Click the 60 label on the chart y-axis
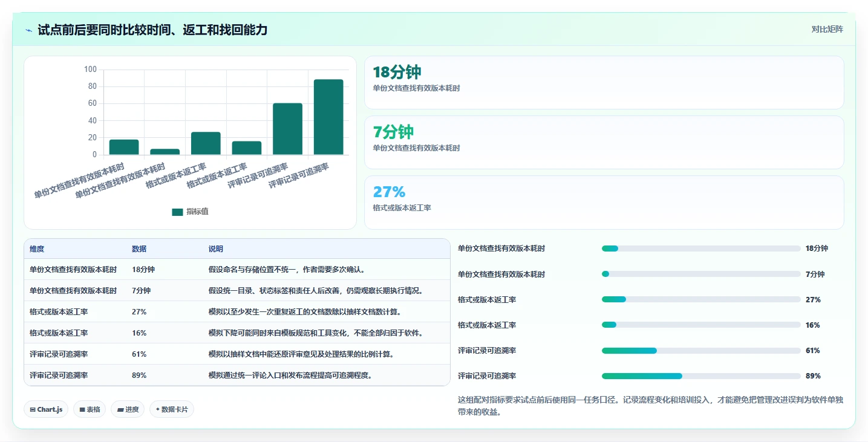Image resolution: width=868 pixels, height=442 pixels. (x=92, y=103)
